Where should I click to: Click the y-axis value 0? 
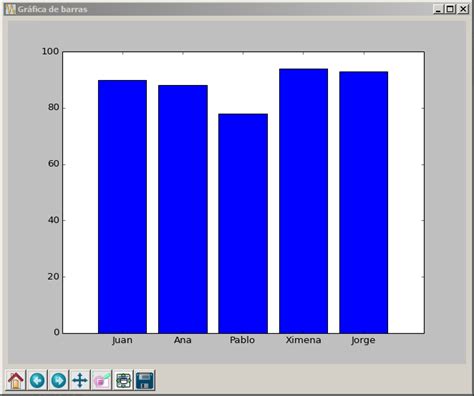click(x=56, y=332)
